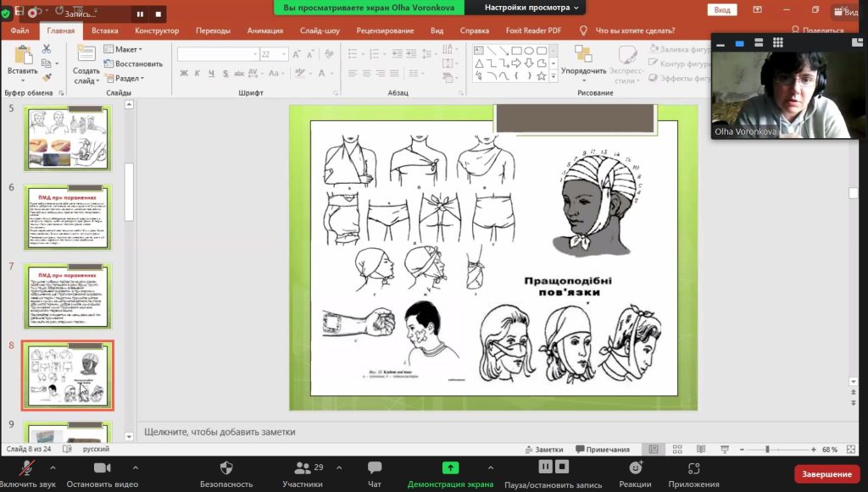Expand video options caret beside camera
Screen dimensions: 868x492
click(x=135, y=467)
